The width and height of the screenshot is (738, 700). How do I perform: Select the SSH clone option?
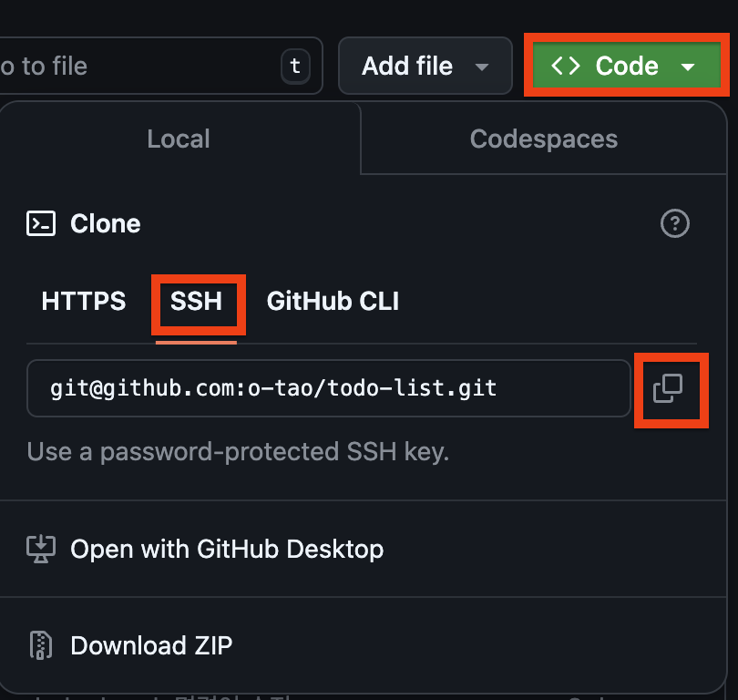click(x=196, y=302)
